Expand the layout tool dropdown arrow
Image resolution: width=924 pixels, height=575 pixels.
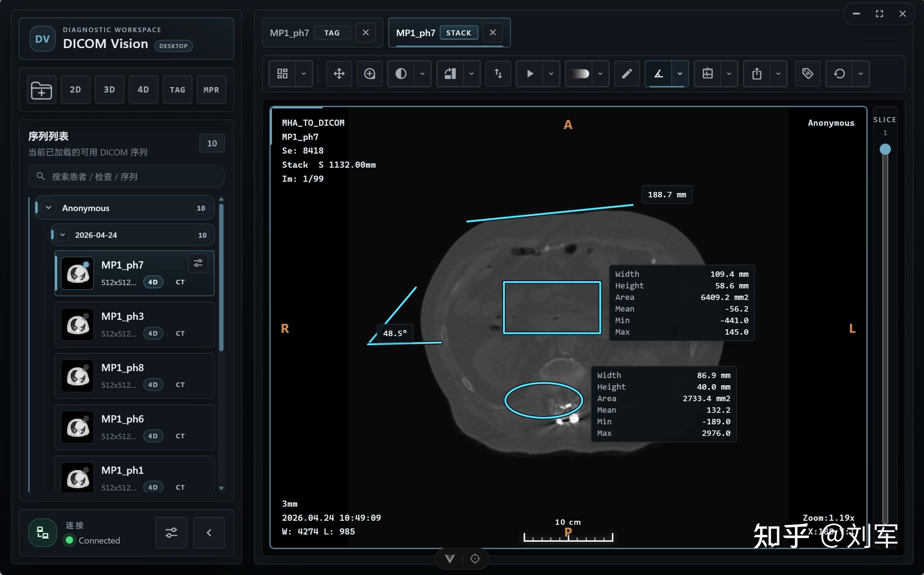304,74
